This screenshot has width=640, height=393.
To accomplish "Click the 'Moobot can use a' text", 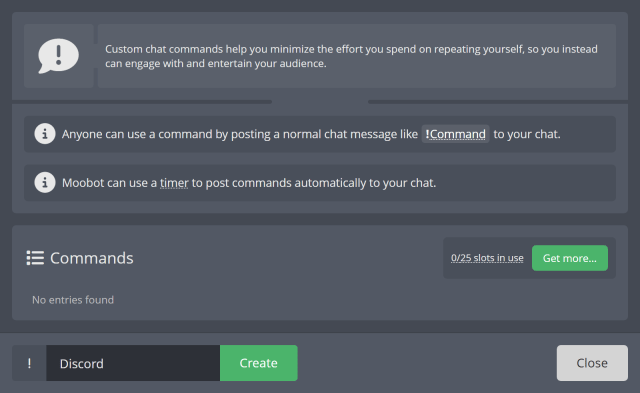I will pyautogui.click(x=109, y=183).
